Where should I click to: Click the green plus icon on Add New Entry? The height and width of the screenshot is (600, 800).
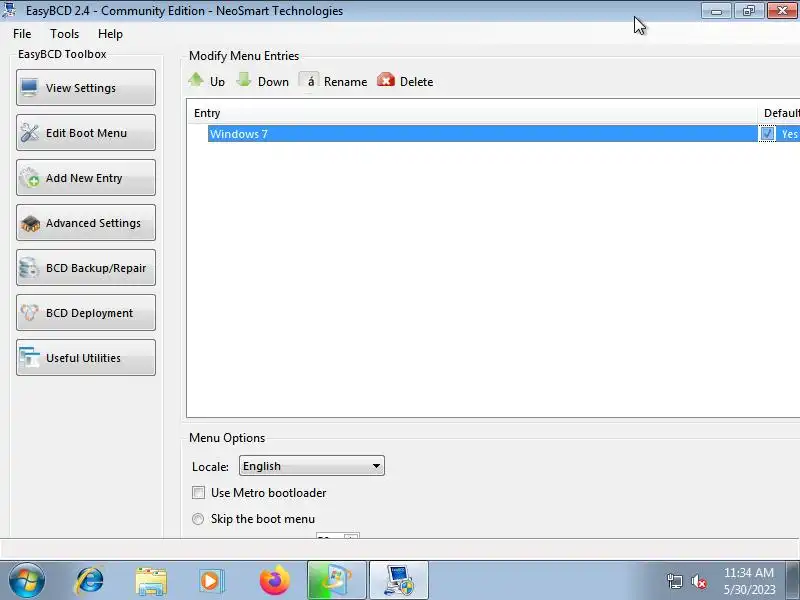pos(34,181)
